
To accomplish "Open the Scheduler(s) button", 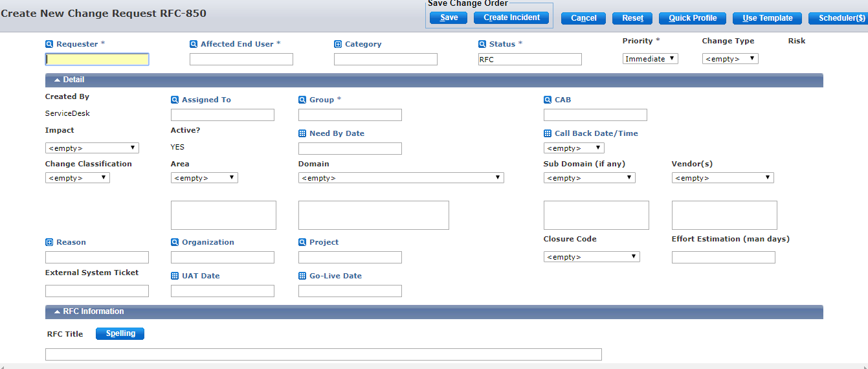I will point(840,18).
